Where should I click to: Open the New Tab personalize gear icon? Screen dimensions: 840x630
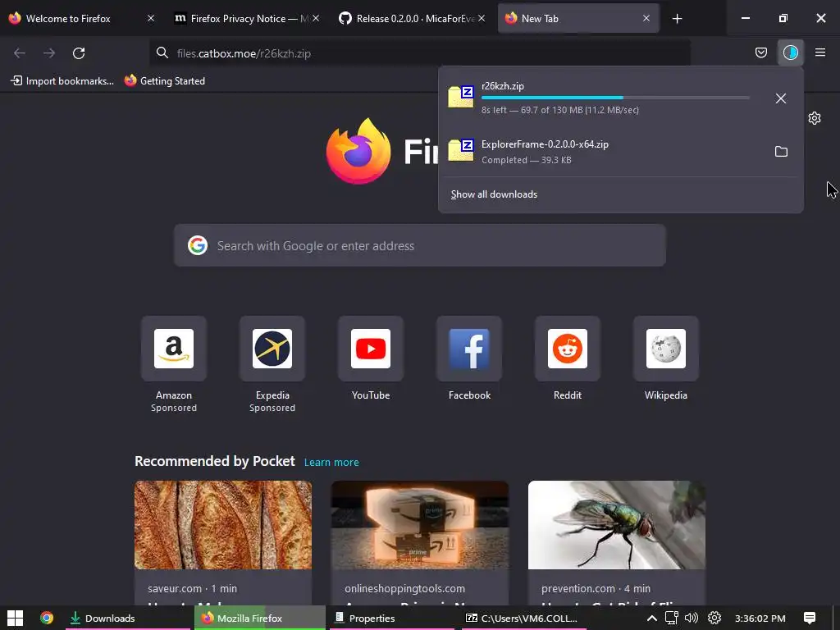coord(815,118)
